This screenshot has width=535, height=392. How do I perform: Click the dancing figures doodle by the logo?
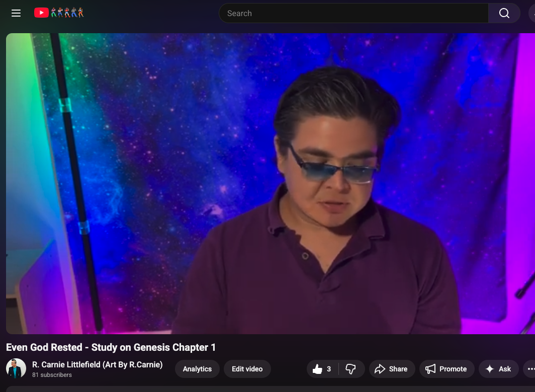click(x=67, y=13)
